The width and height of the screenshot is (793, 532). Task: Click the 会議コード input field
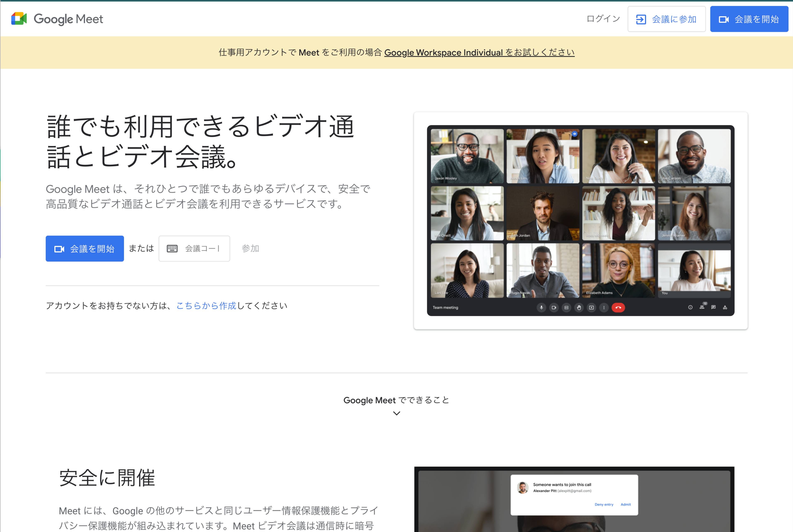pyautogui.click(x=202, y=248)
